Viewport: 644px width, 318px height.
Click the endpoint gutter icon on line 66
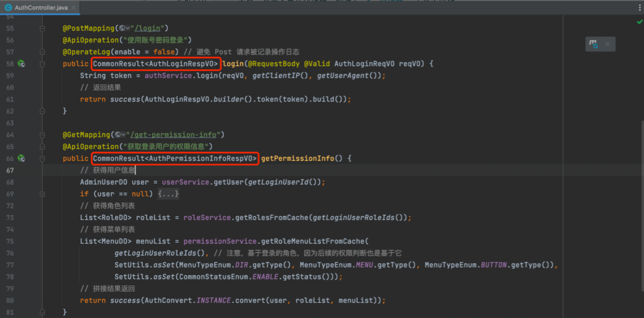tap(21, 158)
